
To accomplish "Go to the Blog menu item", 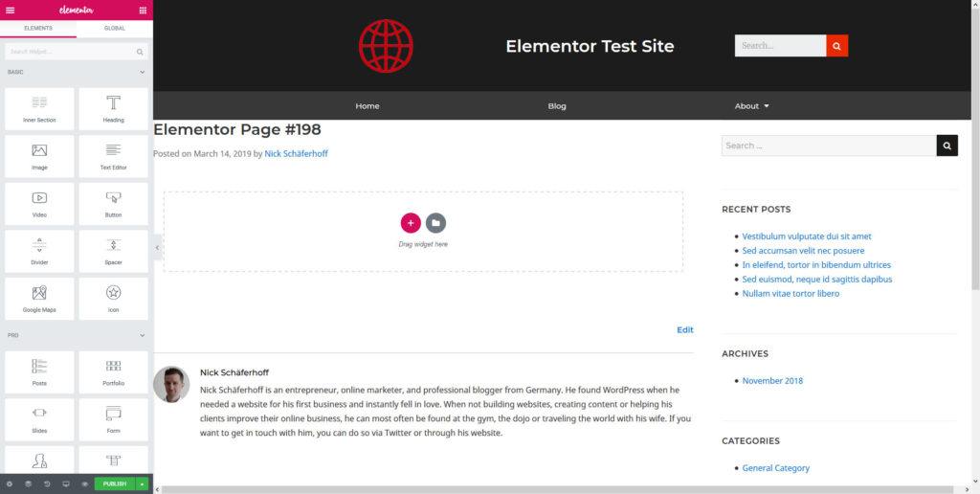I will tap(557, 105).
